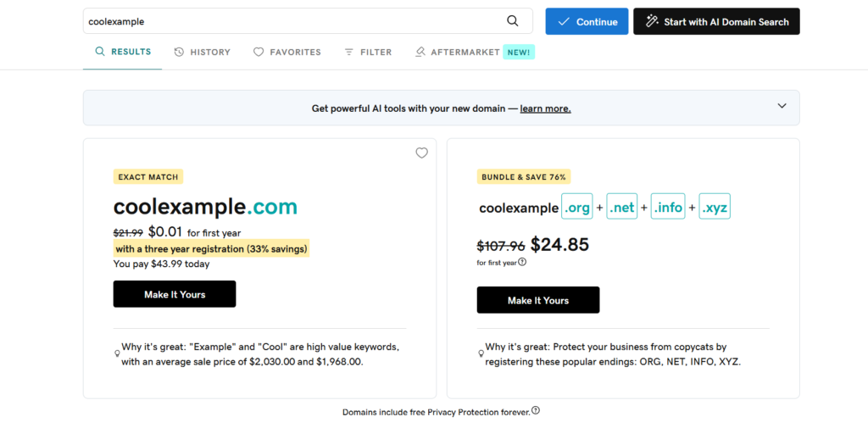Open the Filter options
Screen dimensions: 868x428
tap(368, 52)
